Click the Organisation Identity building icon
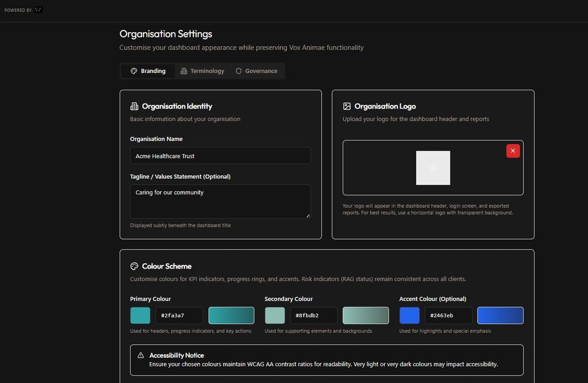 point(134,106)
